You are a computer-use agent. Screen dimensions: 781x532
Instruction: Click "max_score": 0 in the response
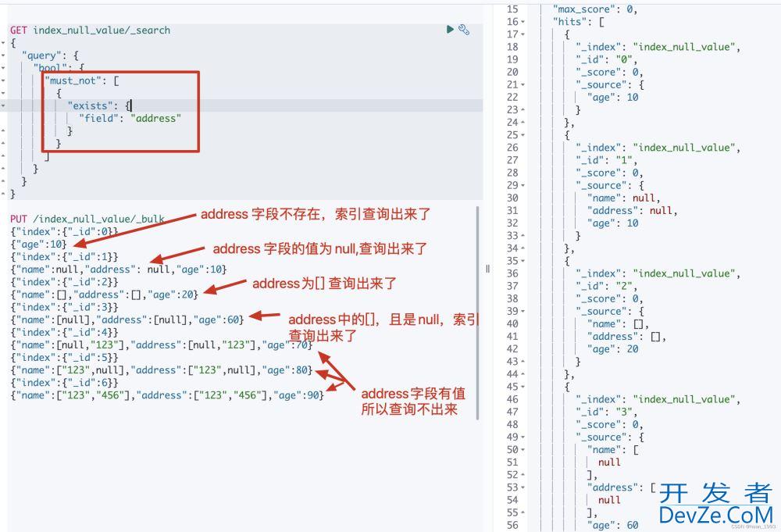(594, 9)
